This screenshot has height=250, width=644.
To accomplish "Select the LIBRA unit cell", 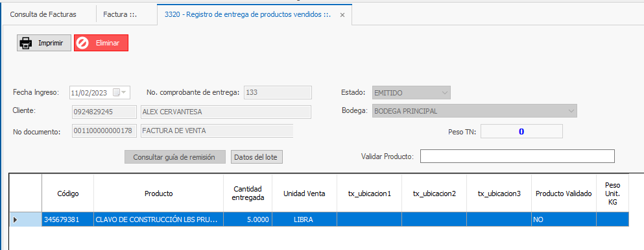I will 304,219.
